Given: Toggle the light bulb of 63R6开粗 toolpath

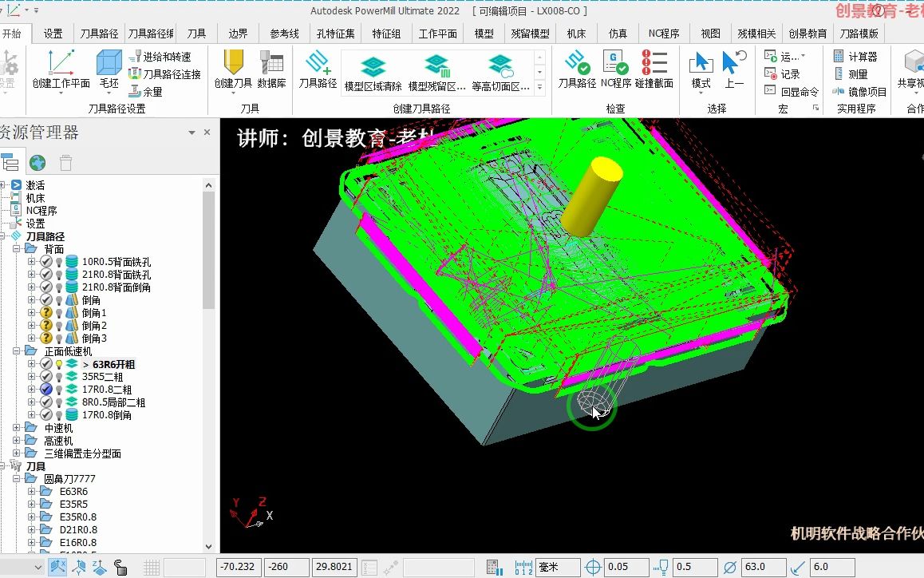Looking at the screenshot, I should pyautogui.click(x=59, y=364).
